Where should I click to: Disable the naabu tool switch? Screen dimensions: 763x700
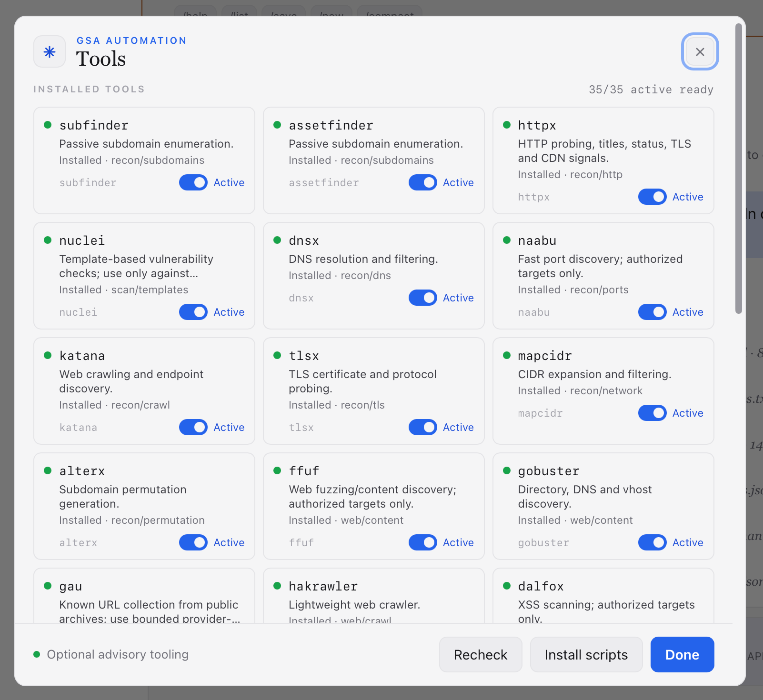(653, 312)
